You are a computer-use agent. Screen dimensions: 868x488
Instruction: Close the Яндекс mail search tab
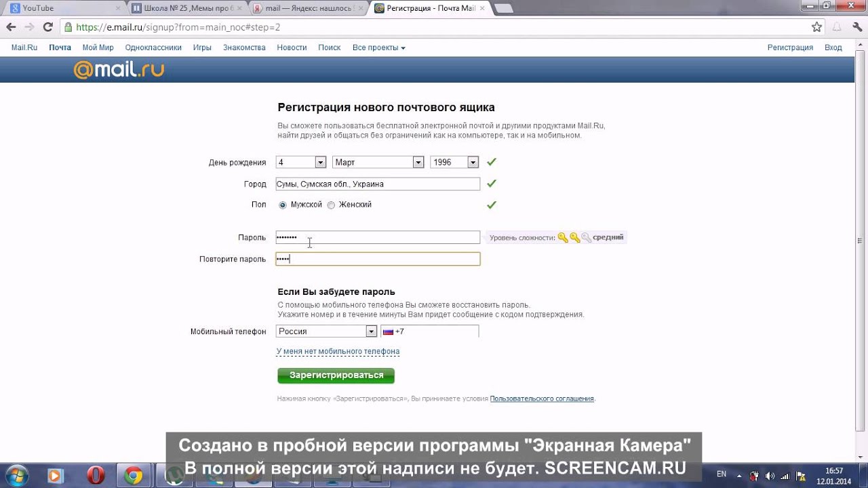[360, 9]
